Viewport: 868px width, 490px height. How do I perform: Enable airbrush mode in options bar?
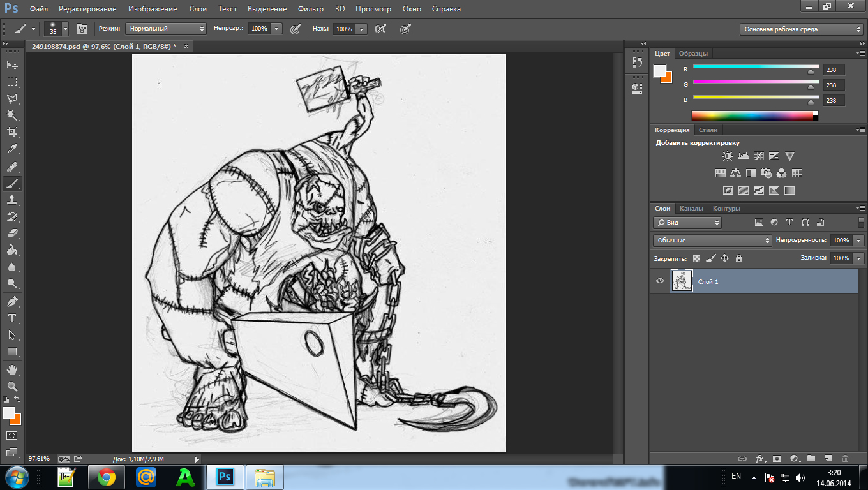(381, 29)
